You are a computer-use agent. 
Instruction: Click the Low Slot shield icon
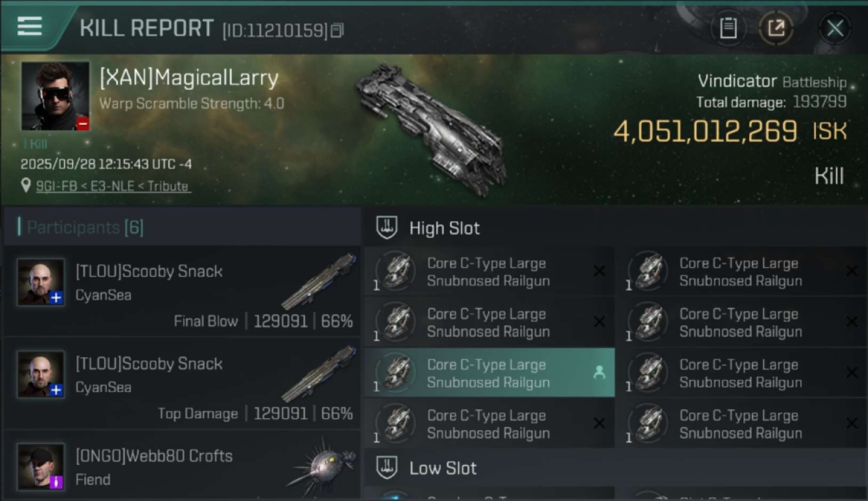tap(387, 468)
